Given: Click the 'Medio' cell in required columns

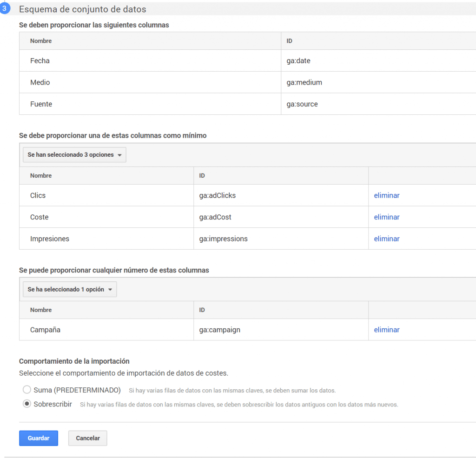Looking at the screenshot, I should tap(150, 82).
